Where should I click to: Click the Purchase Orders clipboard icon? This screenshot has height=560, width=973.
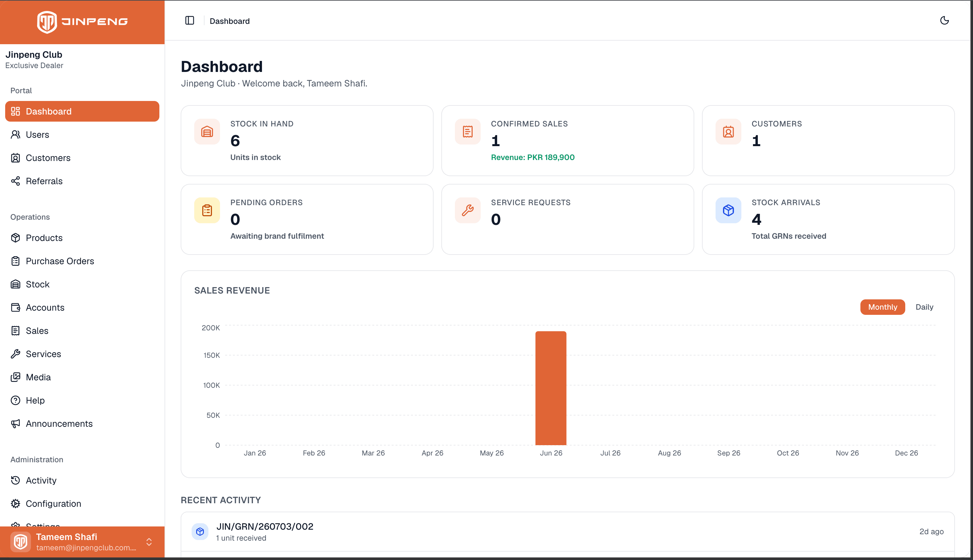15,261
